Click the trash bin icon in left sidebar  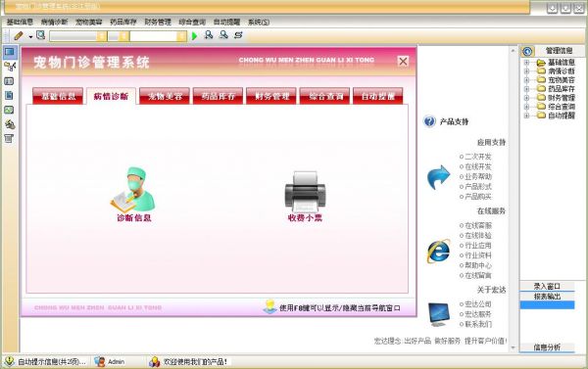click(x=9, y=139)
